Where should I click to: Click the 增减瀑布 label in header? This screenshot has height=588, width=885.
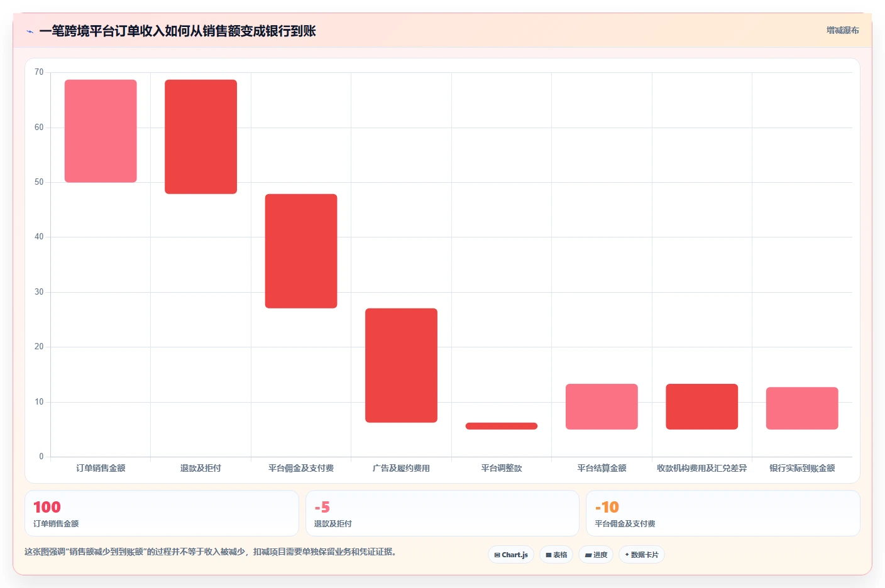pyautogui.click(x=842, y=30)
